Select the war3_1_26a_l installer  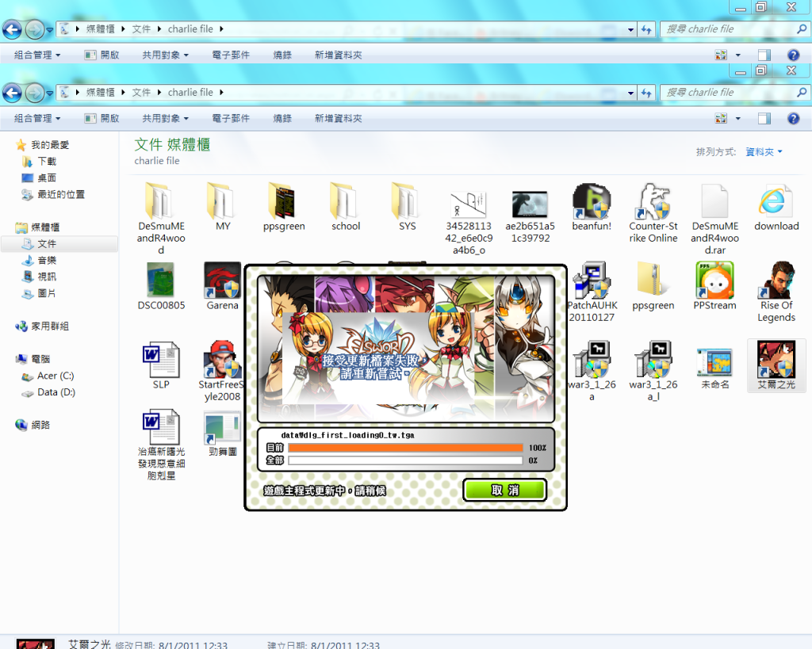653,371
